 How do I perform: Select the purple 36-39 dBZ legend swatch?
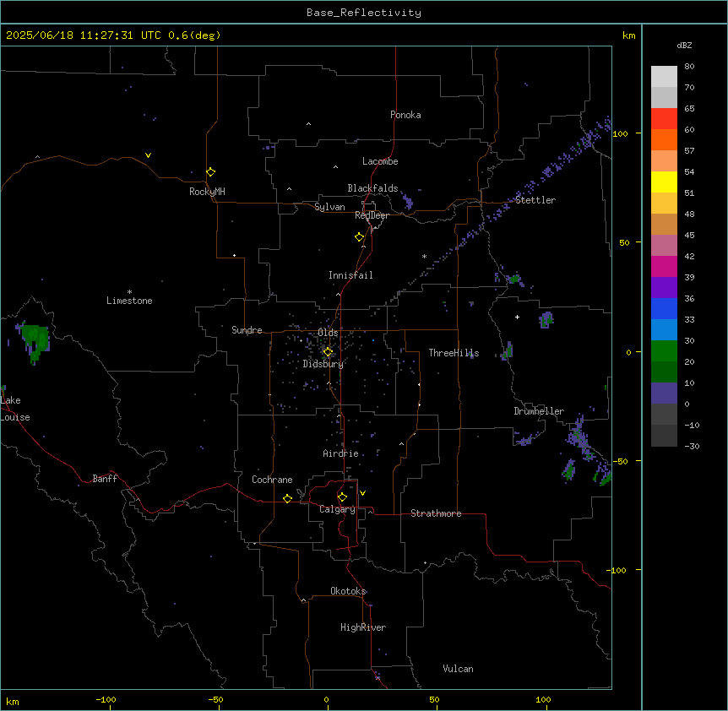[x=664, y=288]
